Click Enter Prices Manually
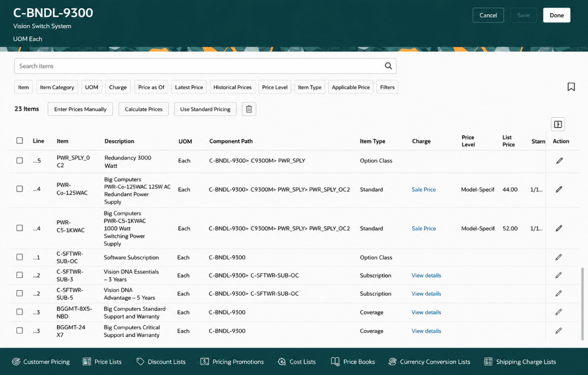Screen dimensions: 588x375 click(x=80, y=109)
